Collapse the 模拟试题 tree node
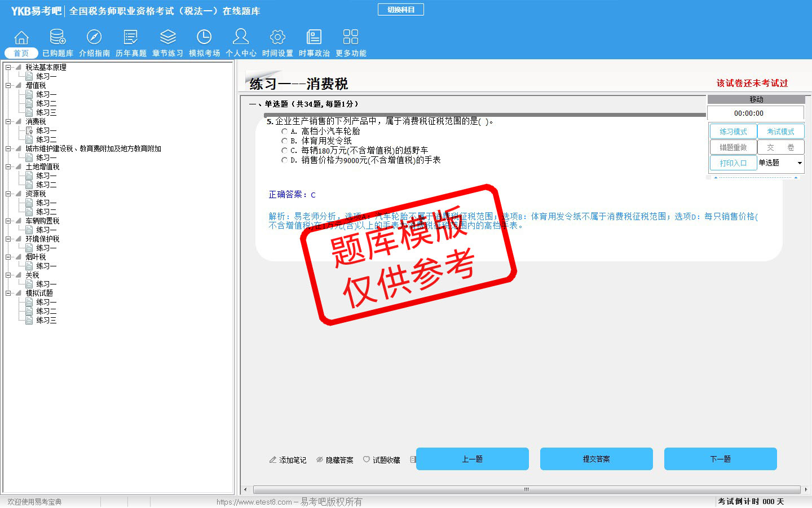 coord(8,294)
